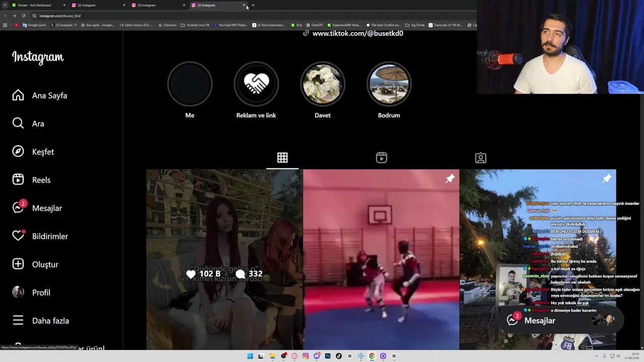This screenshot has height=362, width=644.
Task: Open the Ara search icon
Action: coord(18,124)
